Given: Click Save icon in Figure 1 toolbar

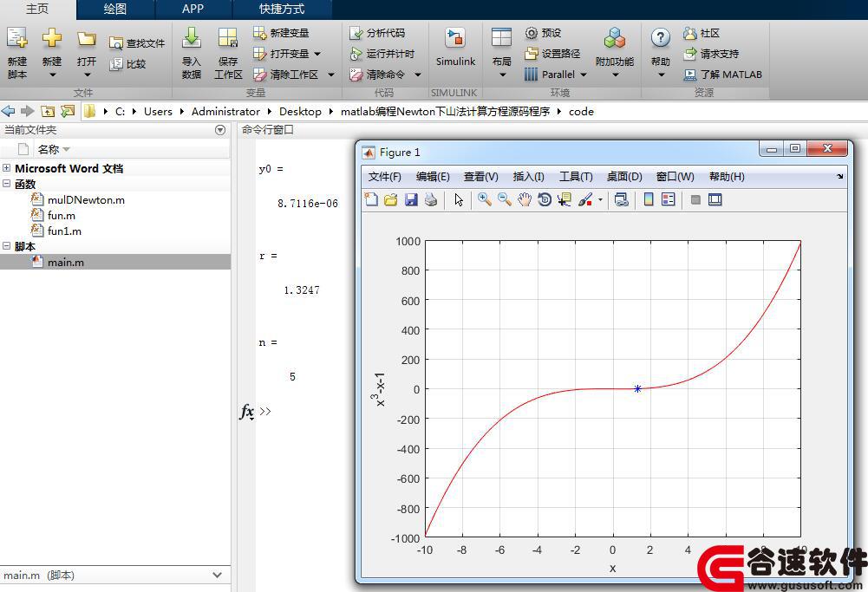Looking at the screenshot, I should [411, 199].
